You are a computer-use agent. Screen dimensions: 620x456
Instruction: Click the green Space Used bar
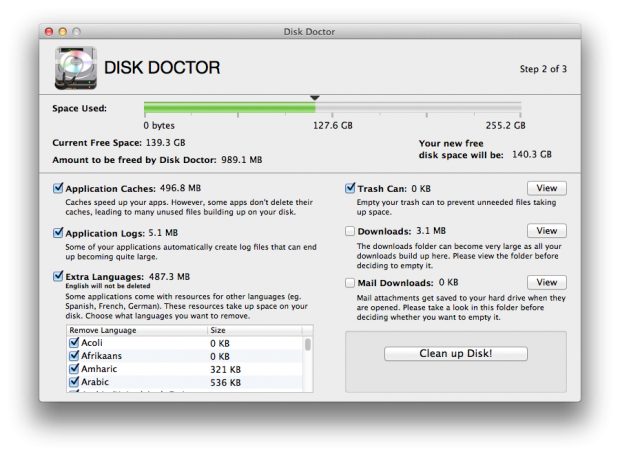pyautogui.click(x=230, y=109)
